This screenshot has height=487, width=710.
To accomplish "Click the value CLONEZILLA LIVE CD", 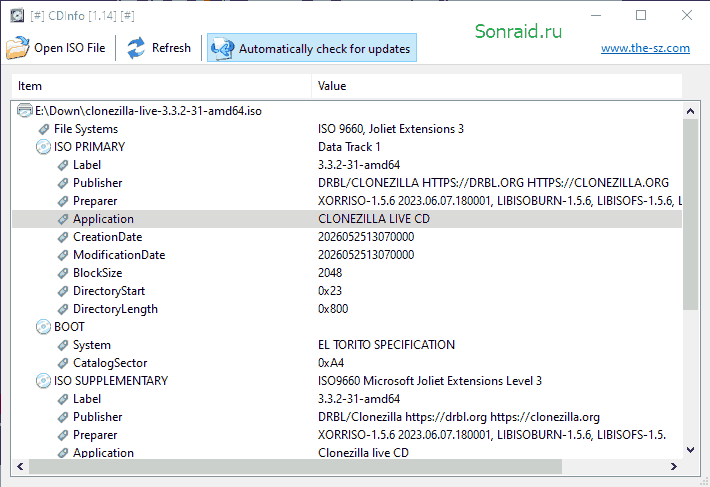I will tap(374, 219).
